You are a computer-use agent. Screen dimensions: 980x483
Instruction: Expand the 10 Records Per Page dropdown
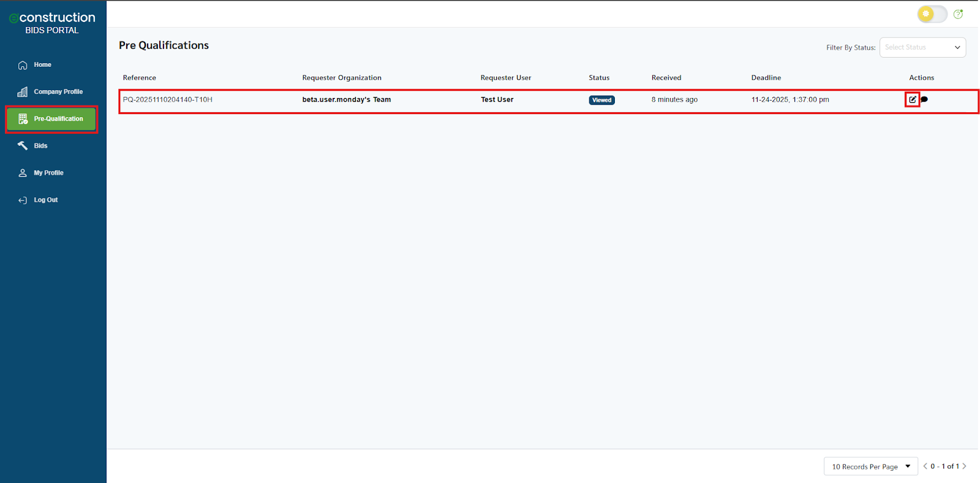870,466
